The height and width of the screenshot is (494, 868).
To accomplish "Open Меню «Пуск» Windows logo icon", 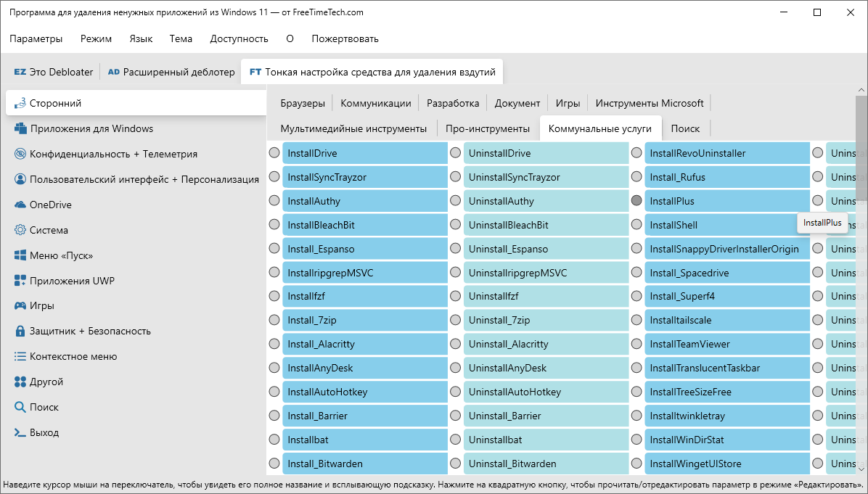I will click(x=20, y=255).
